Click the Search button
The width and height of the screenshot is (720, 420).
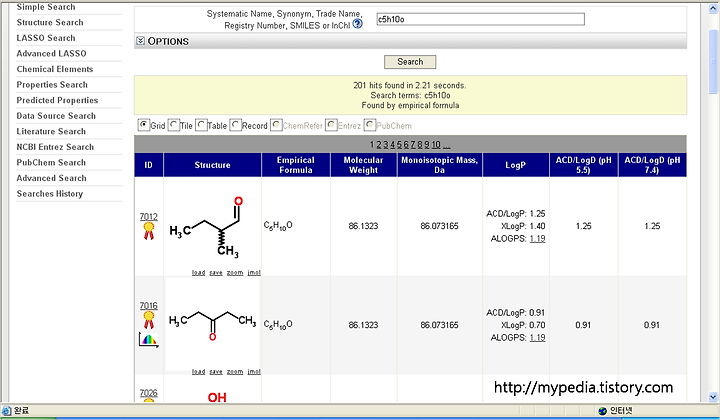click(x=410, y=62)
